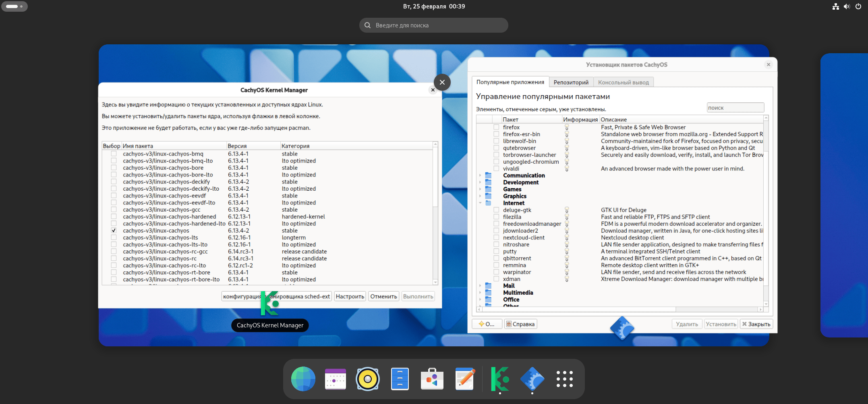Open the CachyOS Kernel Manager from the dock

[x=499, y=379]
